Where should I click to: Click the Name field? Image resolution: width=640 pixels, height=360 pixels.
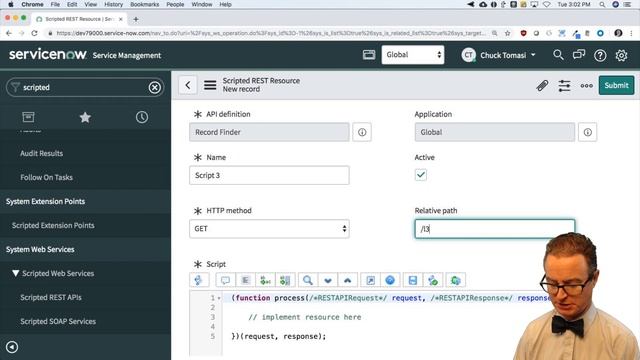(x=269, y=176)
